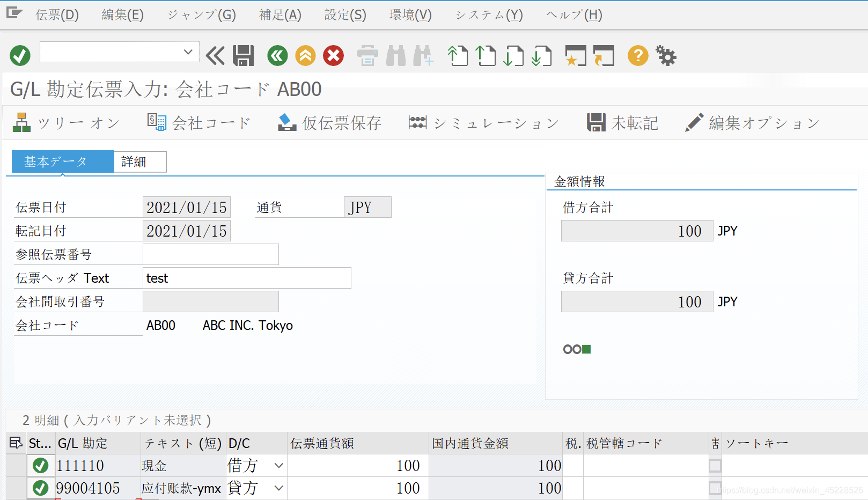Open the 補足(A) menu
The image size is (868, 500).
tap(280, 15)
